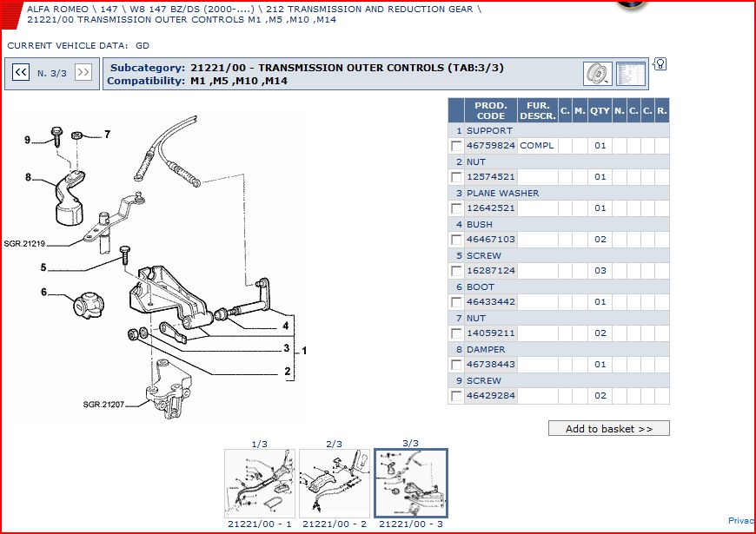
Task: Click SGR.21219 reference in diagram
Action: click(24, 244)
